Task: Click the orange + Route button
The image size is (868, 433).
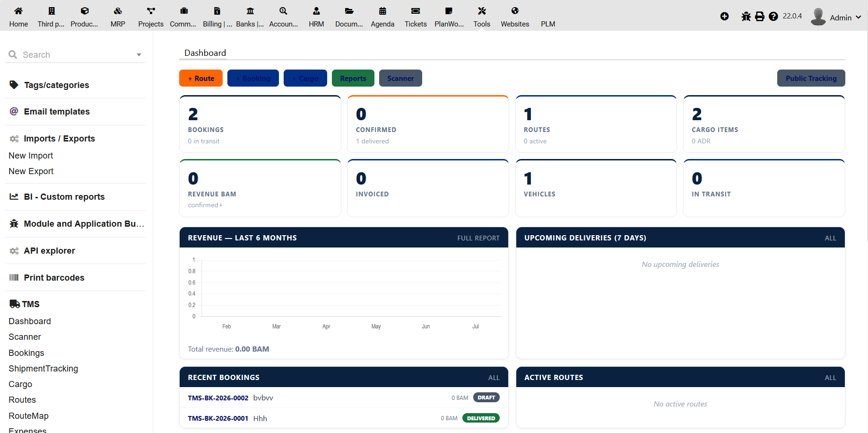Action: tap(201, 78)
